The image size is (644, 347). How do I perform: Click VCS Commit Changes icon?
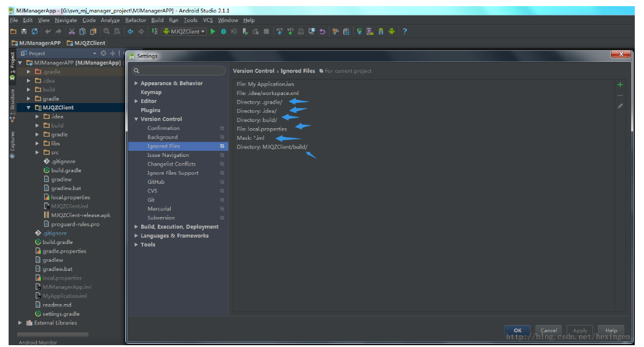tap(290, 31)
